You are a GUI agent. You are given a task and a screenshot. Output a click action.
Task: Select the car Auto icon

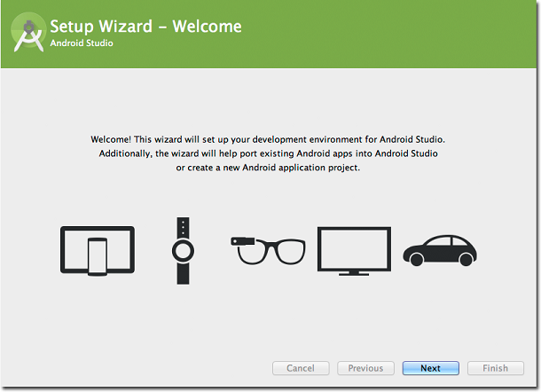point(440,251)
